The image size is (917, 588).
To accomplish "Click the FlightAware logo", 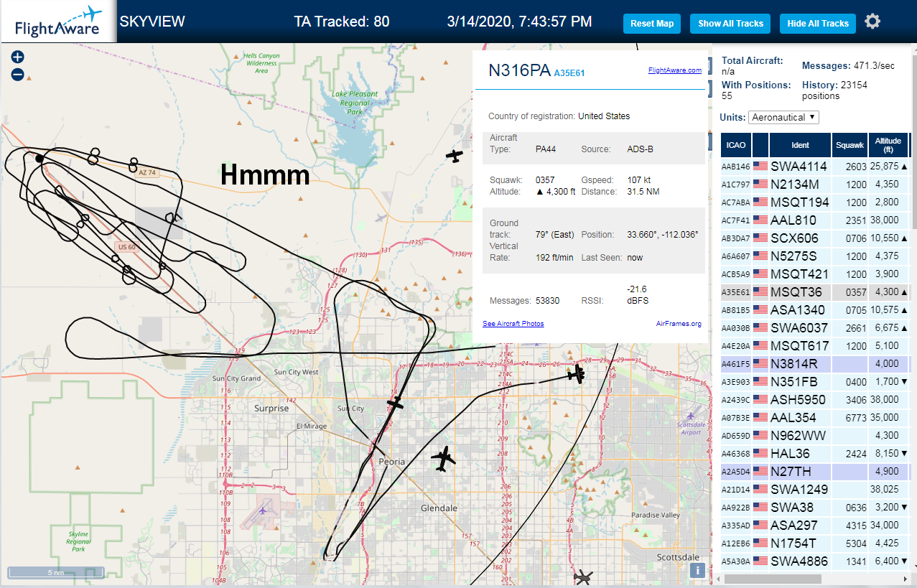I will (x=57, y=22).
